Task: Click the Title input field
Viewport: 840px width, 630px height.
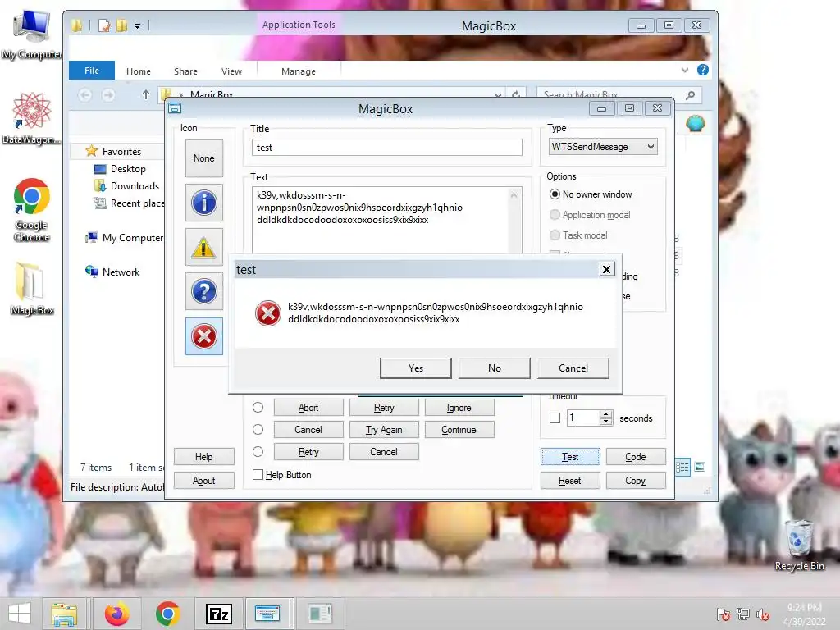Action: click(387, 148)
